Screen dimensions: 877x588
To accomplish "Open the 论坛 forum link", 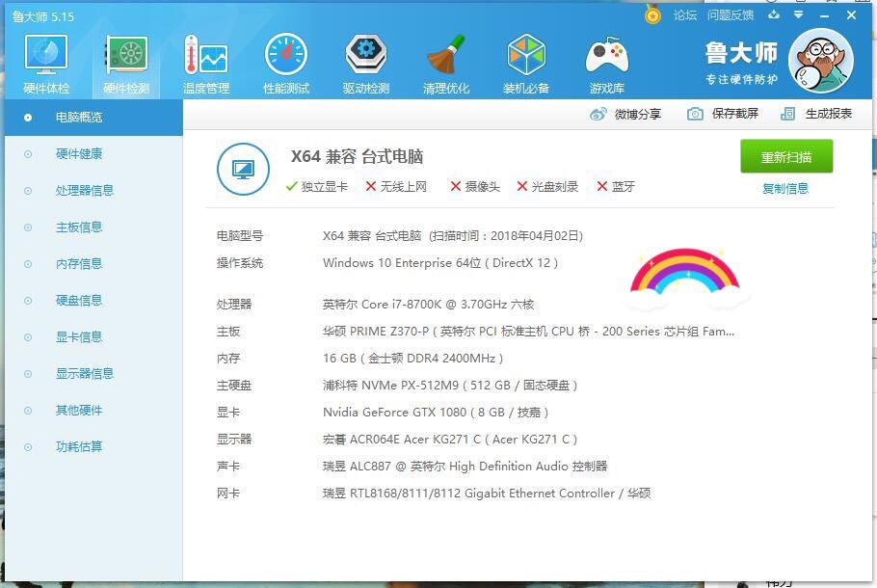I will 684,15.
